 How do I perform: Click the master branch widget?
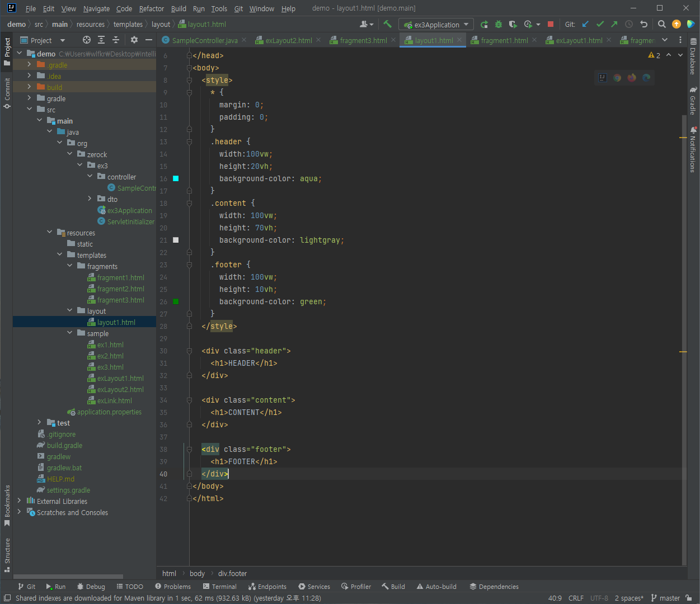pos(665,598)
